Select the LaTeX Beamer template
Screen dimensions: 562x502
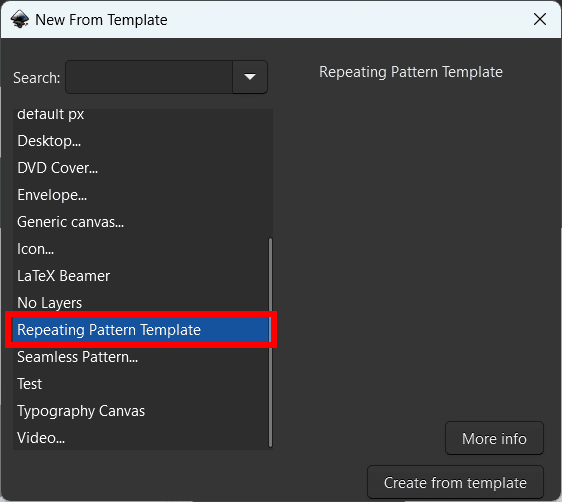(141, 276)
